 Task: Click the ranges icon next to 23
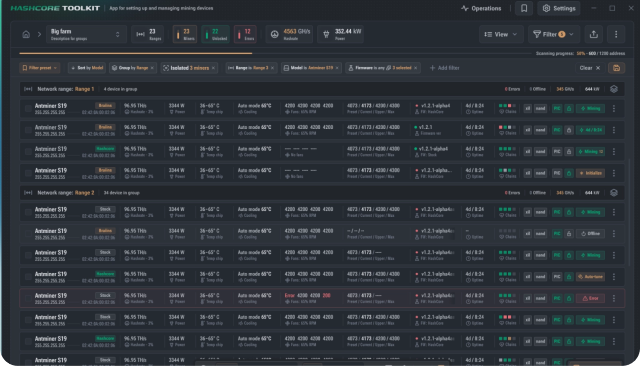[140, 35]
